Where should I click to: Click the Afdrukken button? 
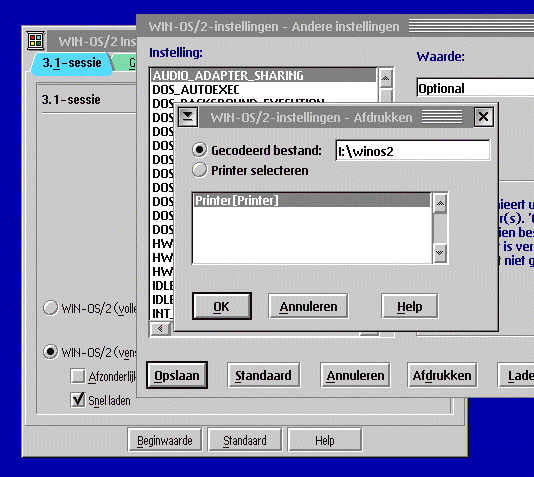pos(442,375)
